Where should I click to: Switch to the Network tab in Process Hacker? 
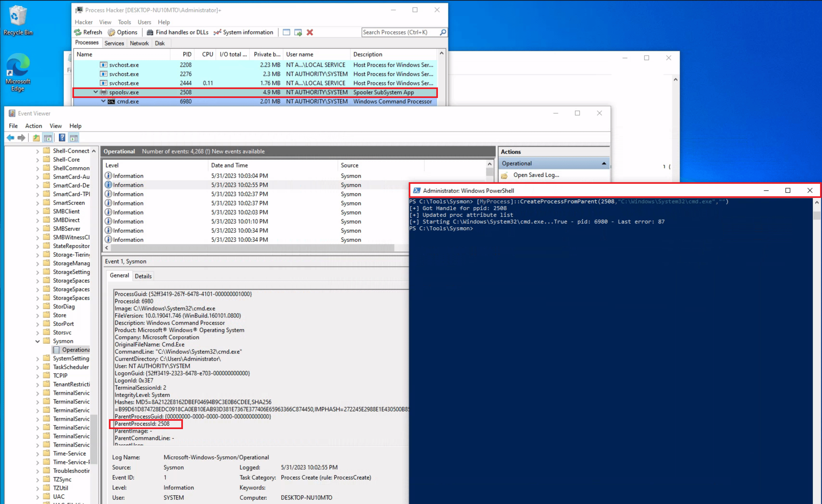click(139, 43)
